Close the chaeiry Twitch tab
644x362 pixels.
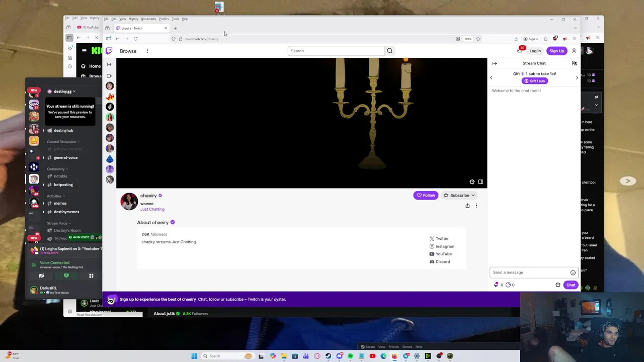[x=165, y=28]
